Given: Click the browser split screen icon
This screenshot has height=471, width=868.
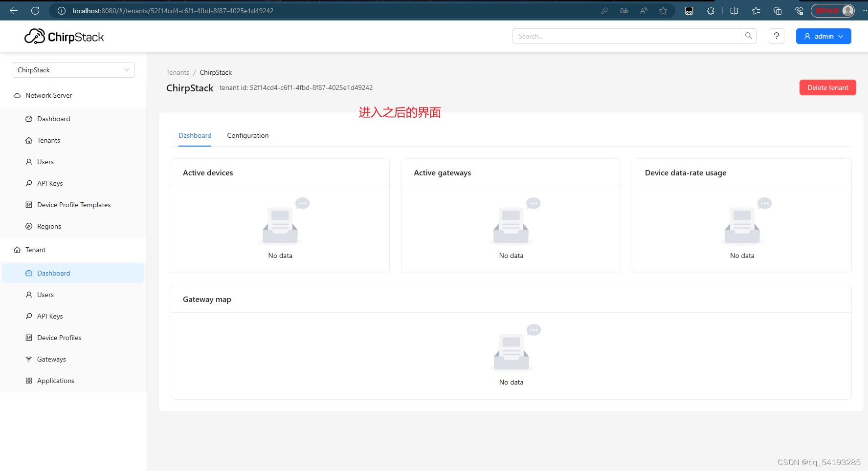Looking at the screenshot, I should click(x=734, y=11).
